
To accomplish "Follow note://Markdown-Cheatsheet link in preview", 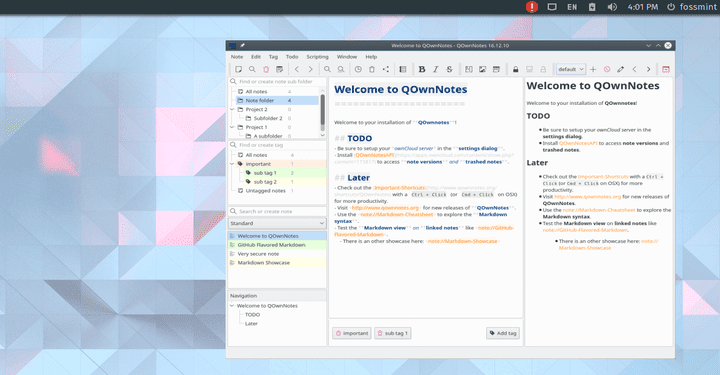I will [x=599, y=210].
